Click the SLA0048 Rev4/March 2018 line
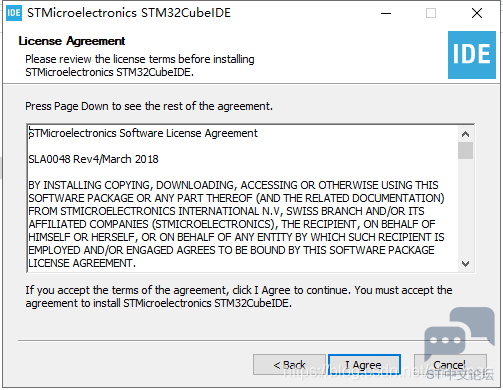 [93, 159]
